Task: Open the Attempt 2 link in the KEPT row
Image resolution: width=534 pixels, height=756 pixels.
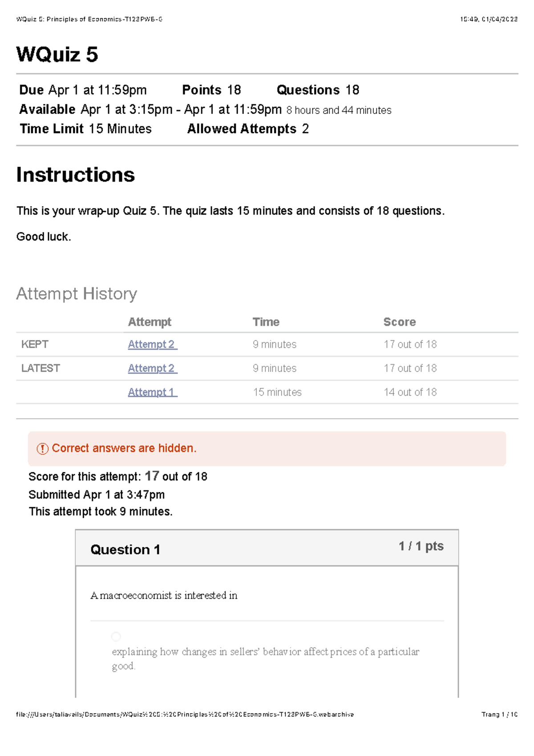Action: 152,344
